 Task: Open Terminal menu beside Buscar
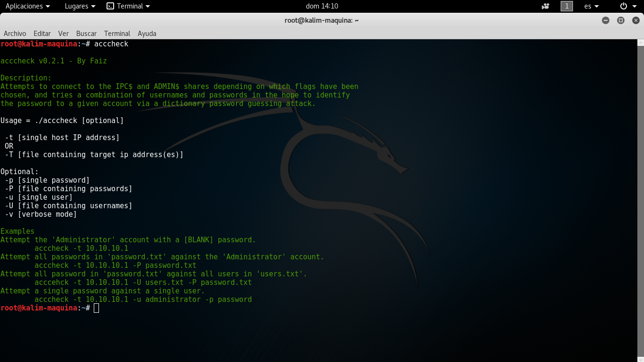(x=117, y=34)
